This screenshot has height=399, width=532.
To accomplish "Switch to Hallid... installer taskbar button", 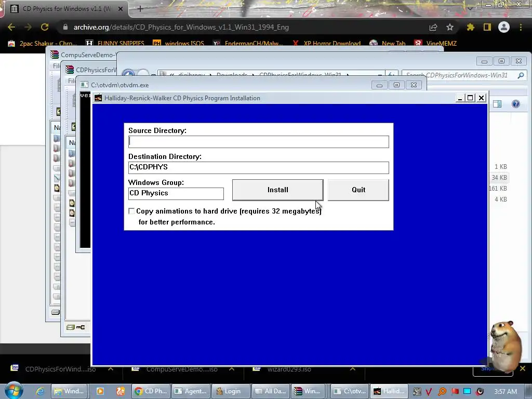I will 389,391.
